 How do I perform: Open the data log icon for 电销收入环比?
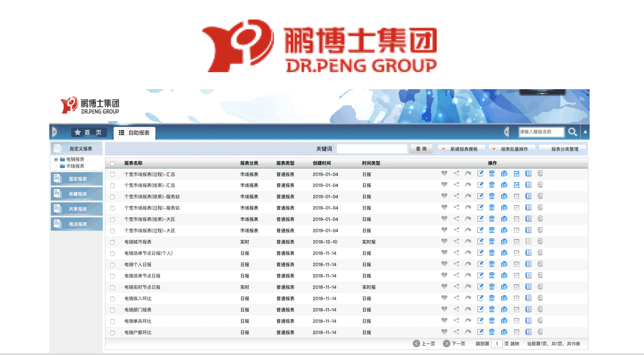point(528,298)
